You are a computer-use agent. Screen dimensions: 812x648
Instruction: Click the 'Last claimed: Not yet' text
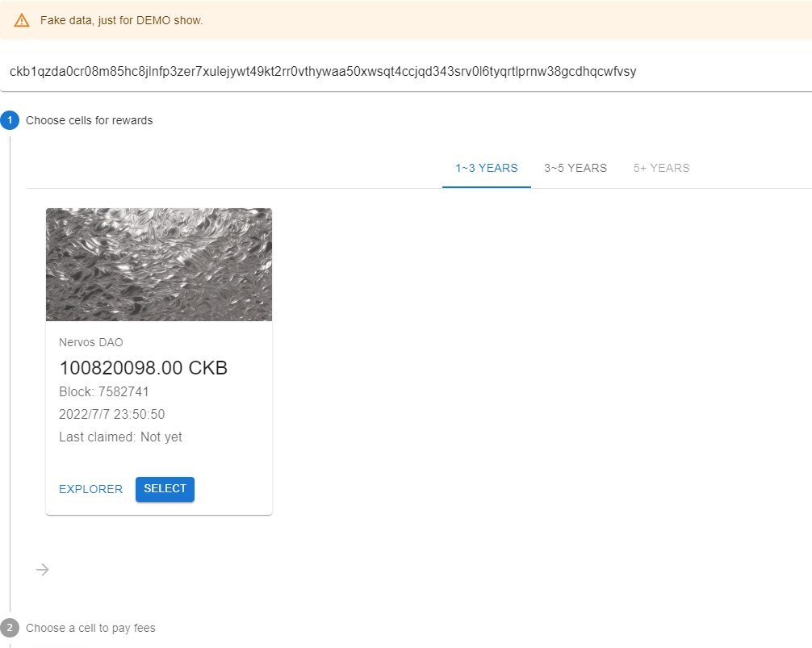coord(120,437)
